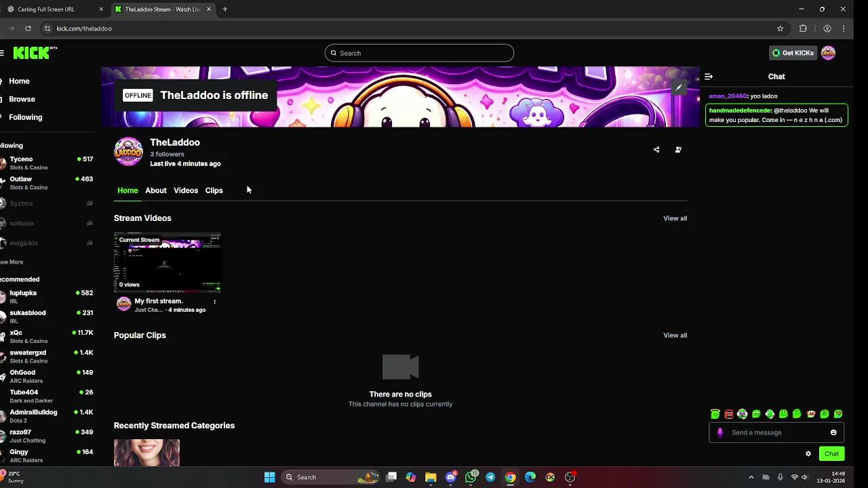Click the Get KICKs button

pyautogui.click(x=793, y=53)
